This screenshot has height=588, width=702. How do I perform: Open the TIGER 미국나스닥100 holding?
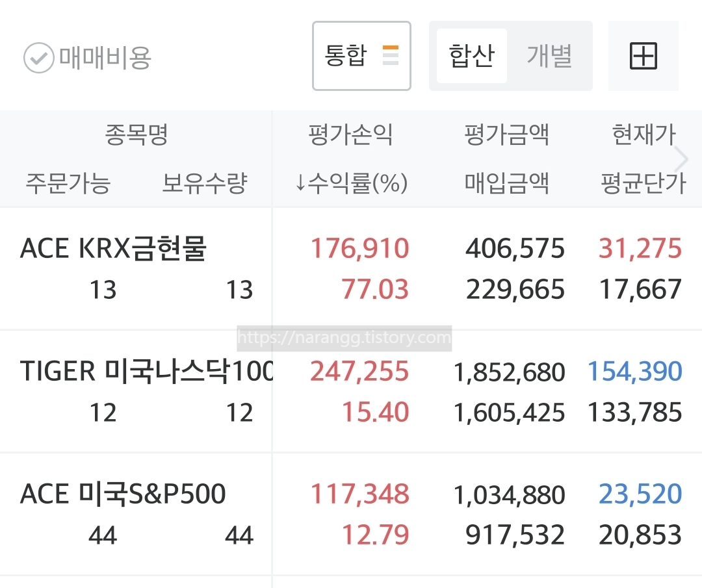pyautogui.click(x=146, y=371)
